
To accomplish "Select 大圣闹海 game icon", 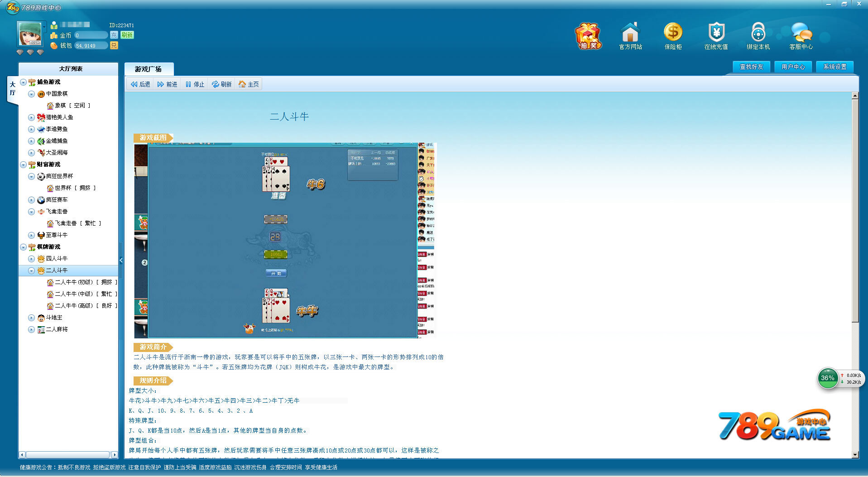I will pyautogui.click(x=41, y=153).
